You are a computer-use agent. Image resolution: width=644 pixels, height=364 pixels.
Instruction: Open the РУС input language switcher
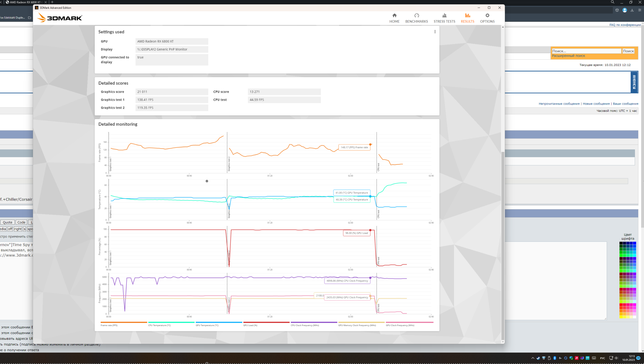pos(602,358)
